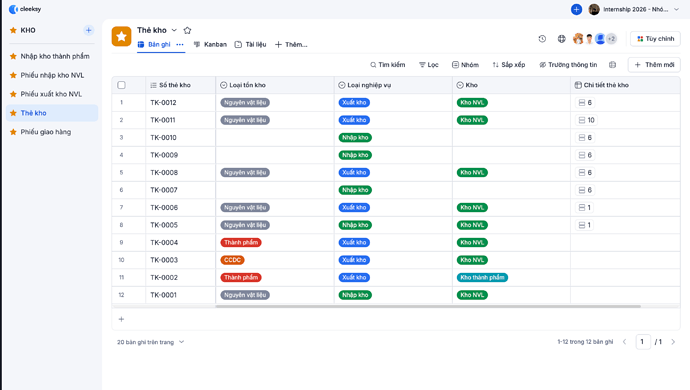The height and width of the screenshot is (390, 690).
Task: Open record TK-0010
Action: coord(163,138)
